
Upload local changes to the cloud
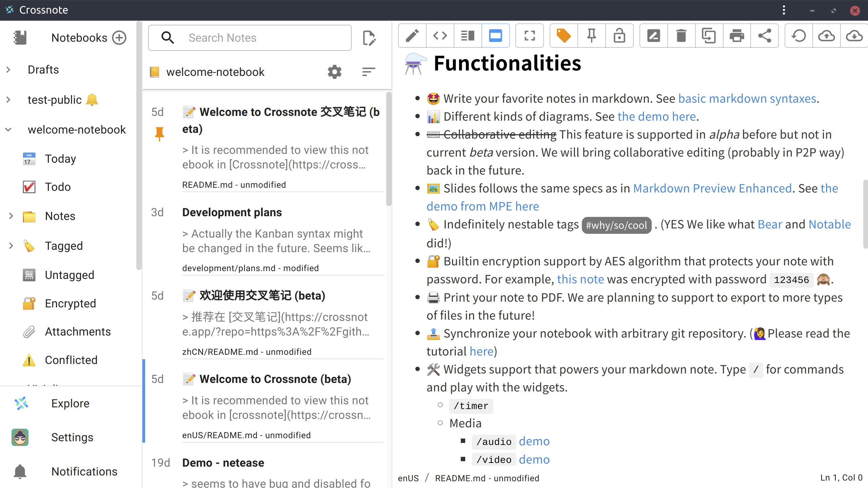[827, 36]
